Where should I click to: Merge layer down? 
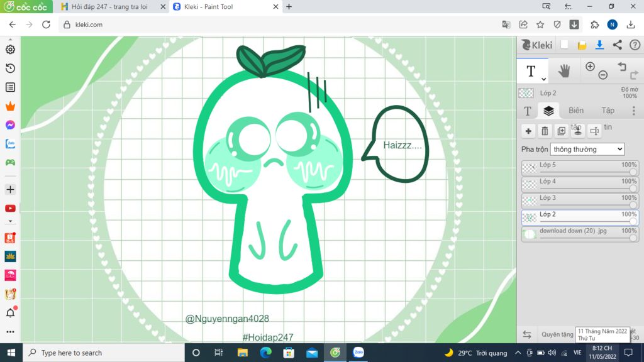click(578, 131)
